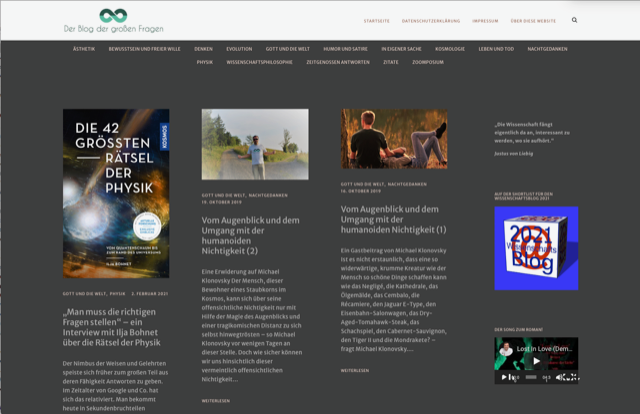Click video title Lost in Love
640x414 pixels.
(544, 349)
